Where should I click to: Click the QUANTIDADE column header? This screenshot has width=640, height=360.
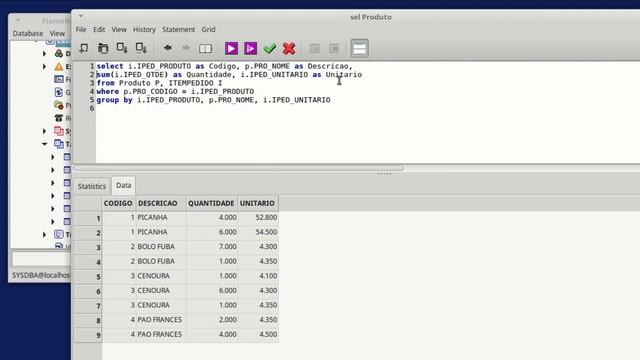point(211,203)
